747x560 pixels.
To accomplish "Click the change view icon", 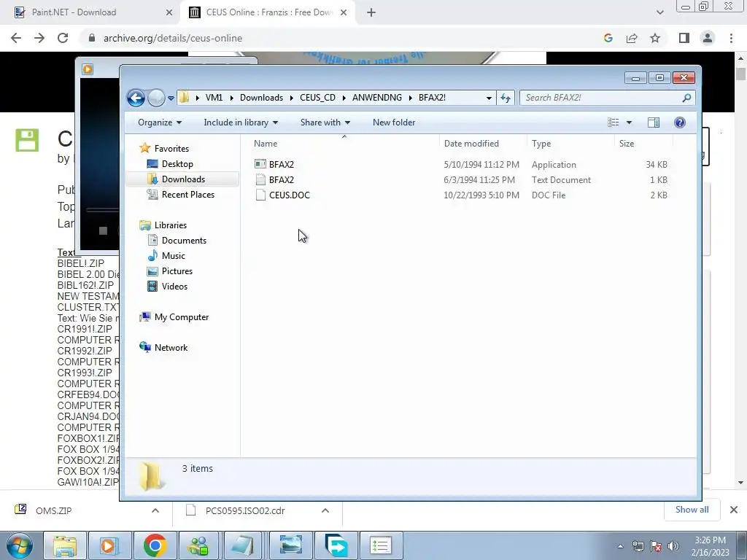I will (x=613, y=122).
